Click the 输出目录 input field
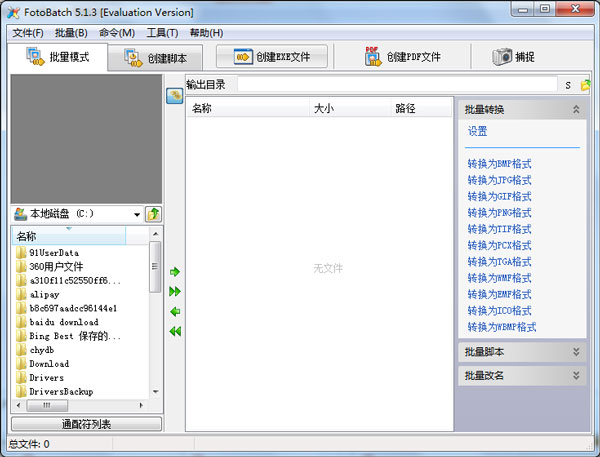 (x=397, y=85)
